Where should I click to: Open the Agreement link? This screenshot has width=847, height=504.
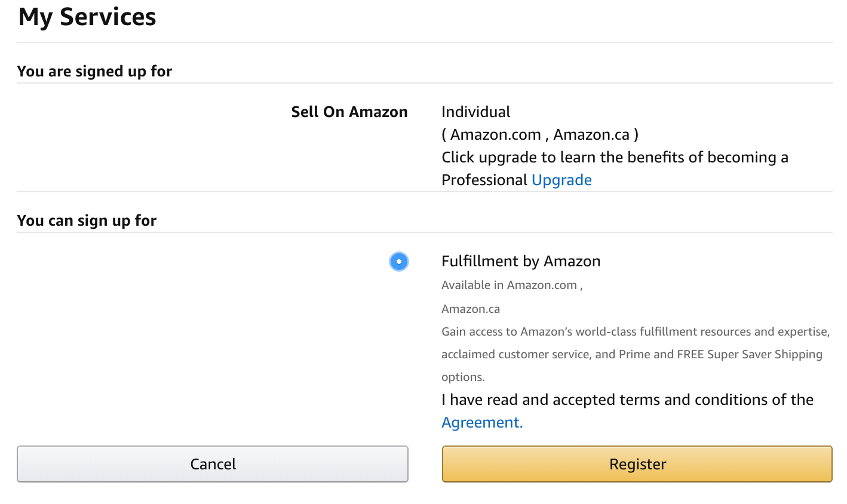tap(481, 423)
